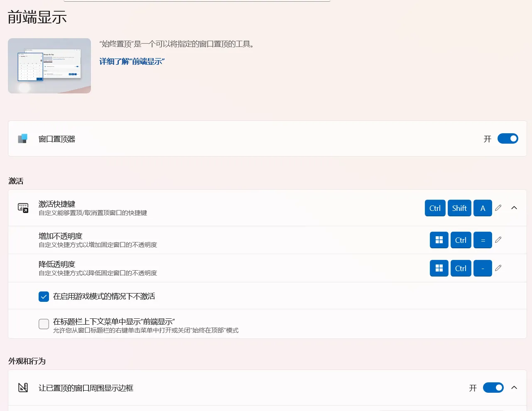
Task: Enable 在标题栏上下文菜单中显示前端显示
Action: pyautogui.click(x=44, y=324)
